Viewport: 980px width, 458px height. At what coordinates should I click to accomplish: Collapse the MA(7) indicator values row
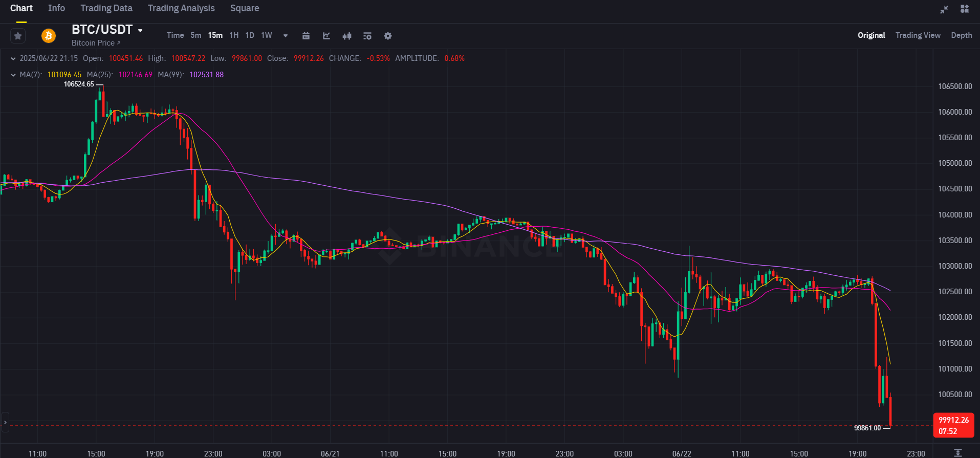[13, 75]
